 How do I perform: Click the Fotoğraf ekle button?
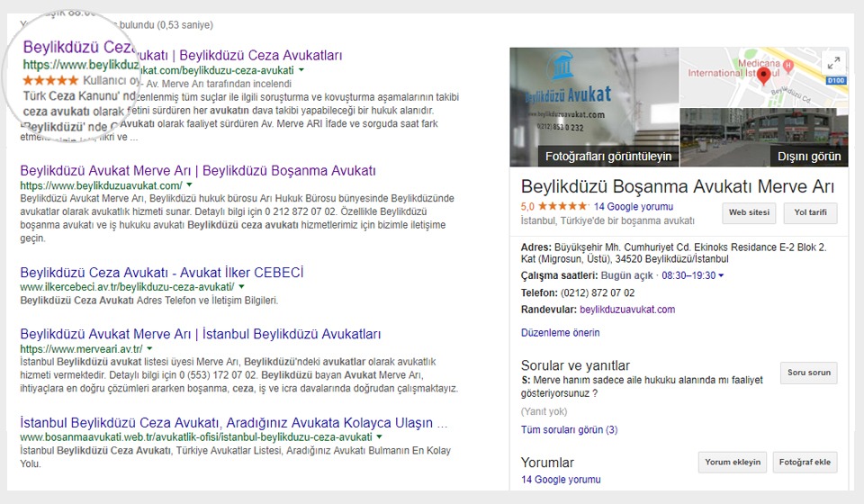[x=805, y=462]
